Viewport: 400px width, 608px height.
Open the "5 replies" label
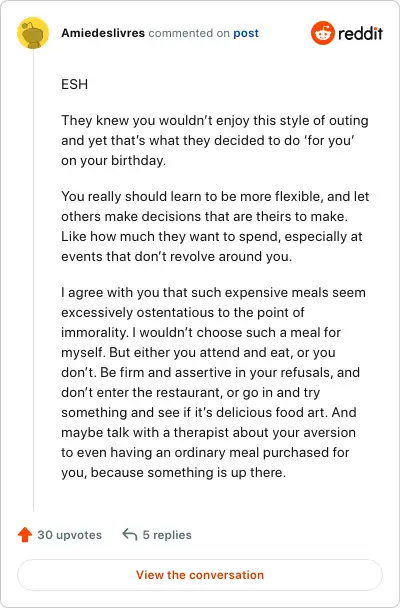pos(167,535)
